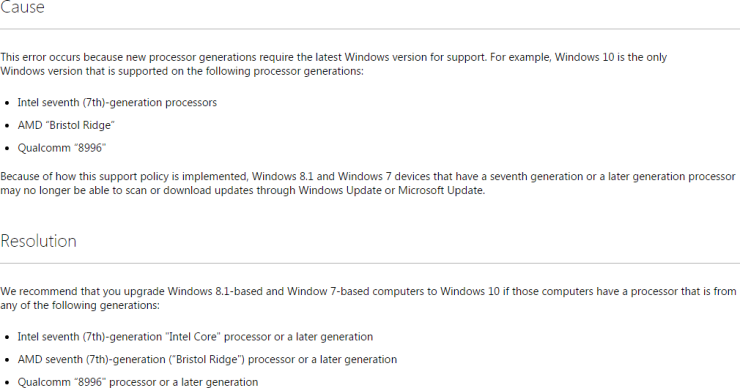Viewport: 740px width, 388px height.
Task: Select the Qualcomm "8996" list item under Cause
Action: (62, 148)
